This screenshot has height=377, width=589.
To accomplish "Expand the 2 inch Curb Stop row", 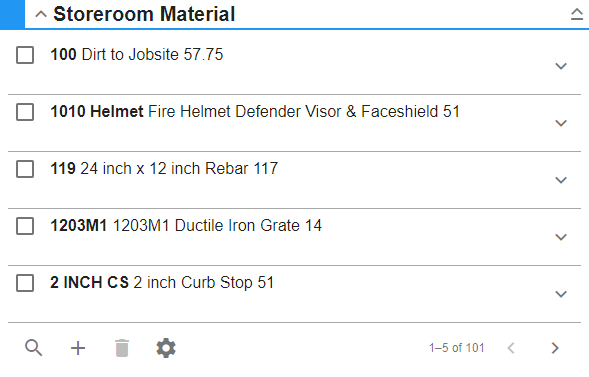I will [x=561, y=294].
